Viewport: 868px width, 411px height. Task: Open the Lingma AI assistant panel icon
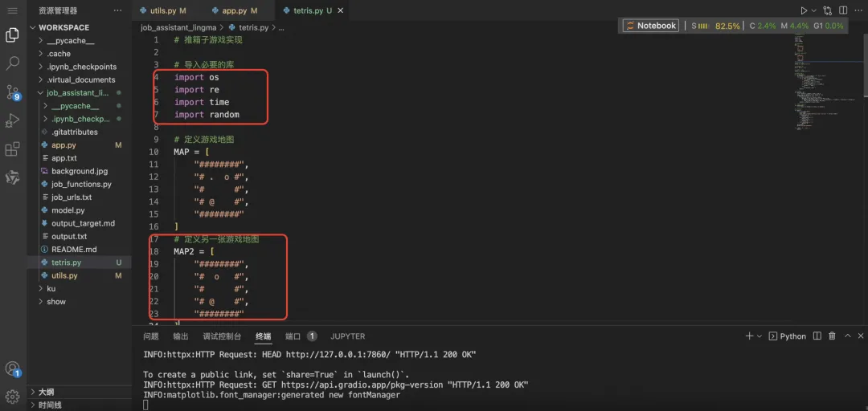(12, 177)
